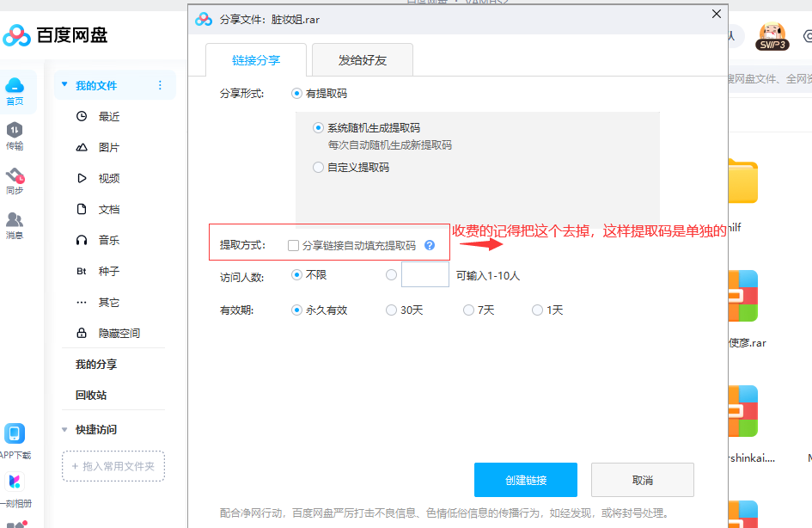Switch to the 发给好友 tab
Image resolution: width=812 pixels, height=528 pixels.
[x=362, y=60]
